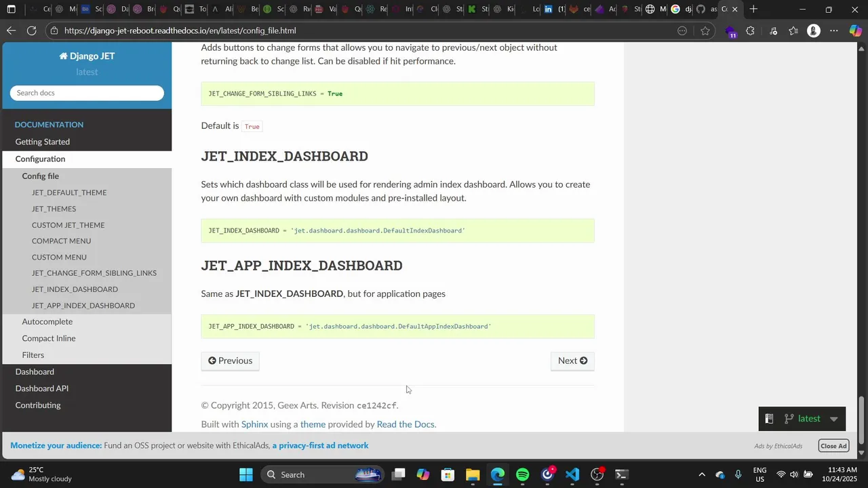Screen dimensions: 868x488
Task: Click the browser address bar URL
Action: [x=180, y=30]
